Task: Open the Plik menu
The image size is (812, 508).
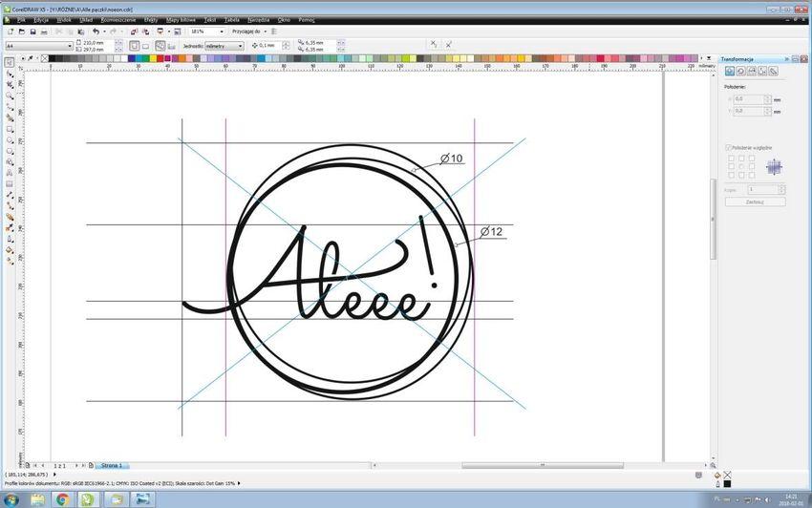Action: 21,20
